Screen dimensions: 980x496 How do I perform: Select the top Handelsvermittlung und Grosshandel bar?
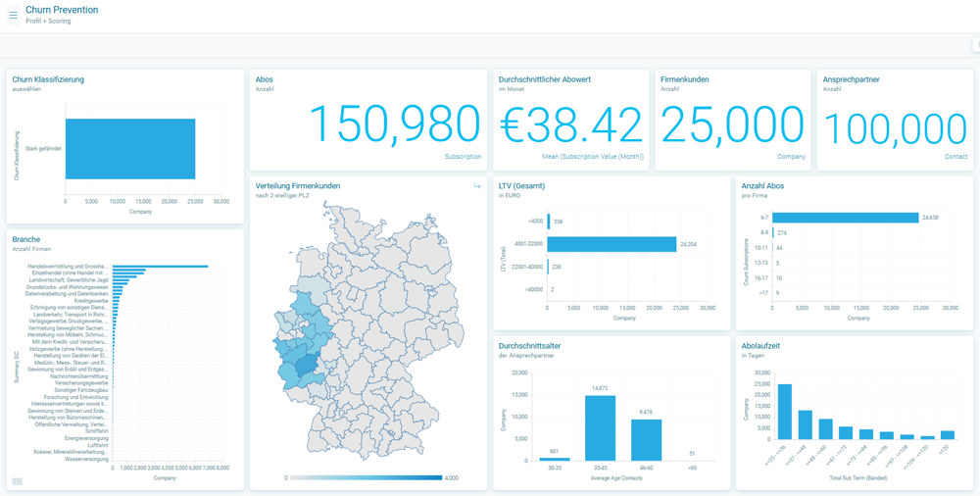point(160,267)
